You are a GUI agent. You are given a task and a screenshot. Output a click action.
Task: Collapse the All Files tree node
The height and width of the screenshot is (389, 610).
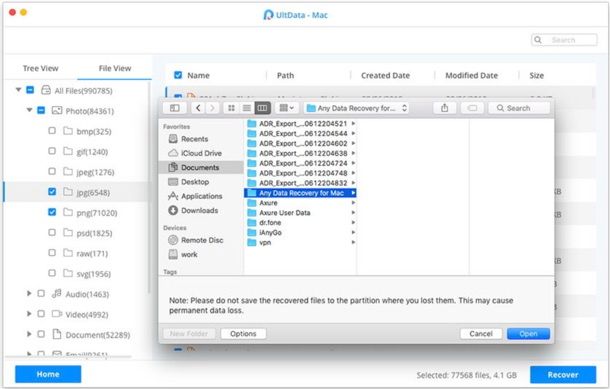tap(18, 90)
